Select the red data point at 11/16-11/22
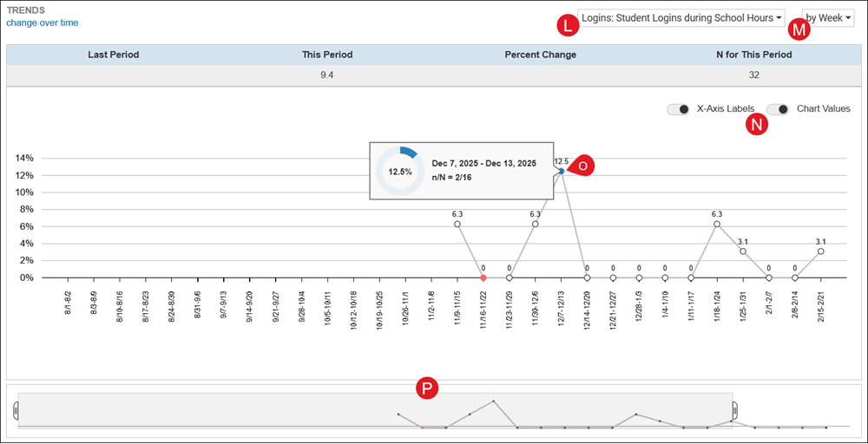The width and height of the screenshot is (868, 444). click(x=483, y=277)
